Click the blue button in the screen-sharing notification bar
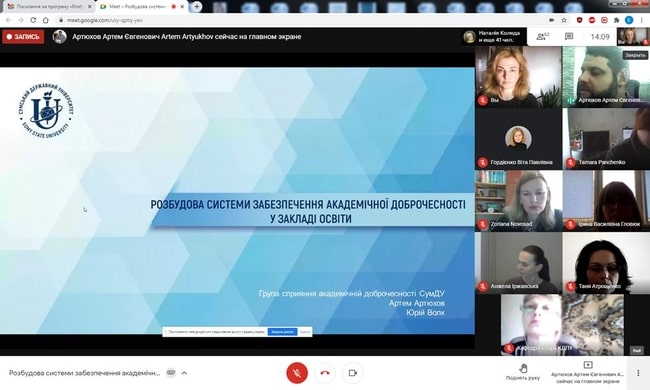Screen dimensions: 650x390 click(282, 332)
